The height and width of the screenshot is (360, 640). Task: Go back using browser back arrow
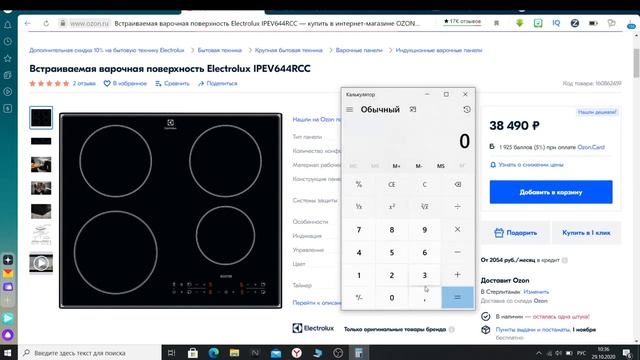click(27, 24)
